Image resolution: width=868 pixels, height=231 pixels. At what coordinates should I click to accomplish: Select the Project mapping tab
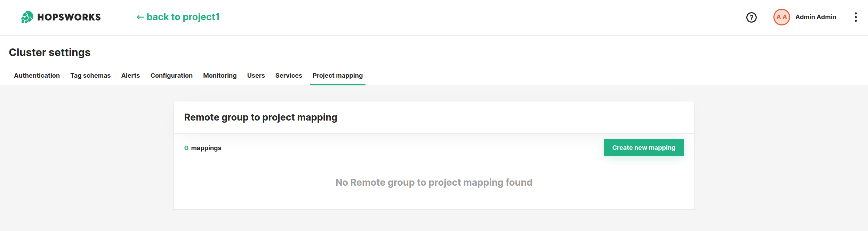338,76
